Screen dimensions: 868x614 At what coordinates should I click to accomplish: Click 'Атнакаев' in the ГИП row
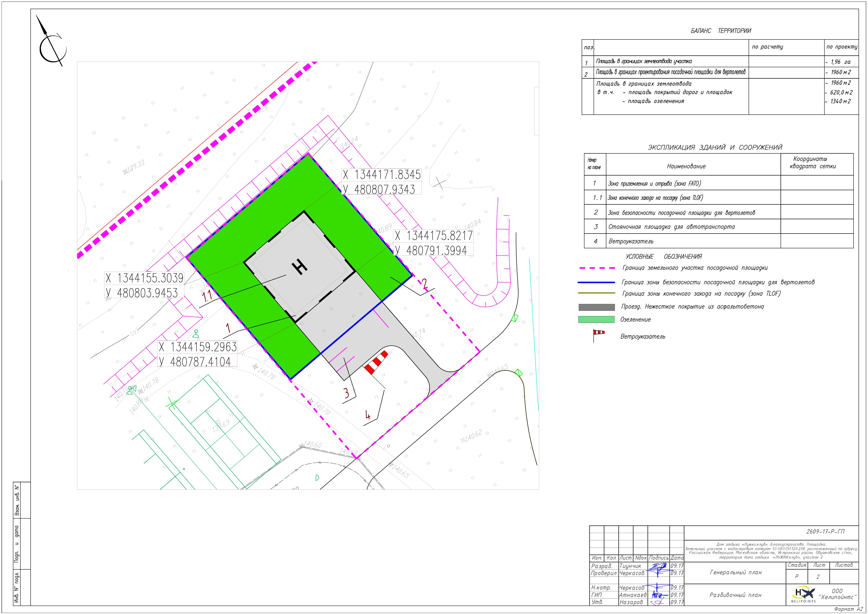[633, 595]
